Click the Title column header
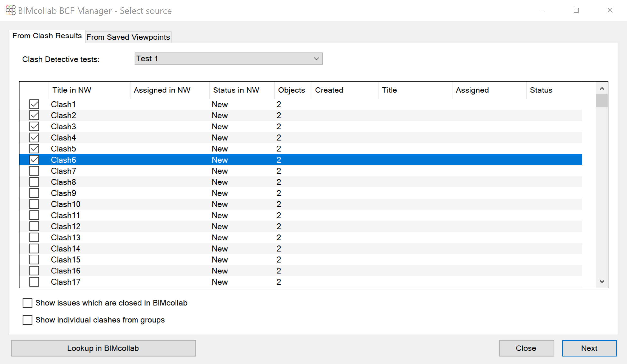This screenshot has height=364, width=627. tap(415, 90)
